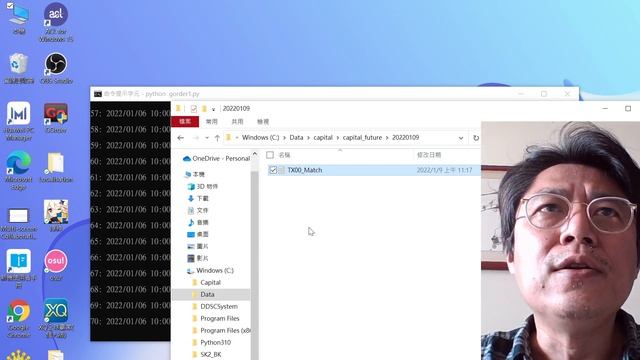Switch to the Home ribbon tab
Viewport: 640px width, 360px height.
coord(211,122)
